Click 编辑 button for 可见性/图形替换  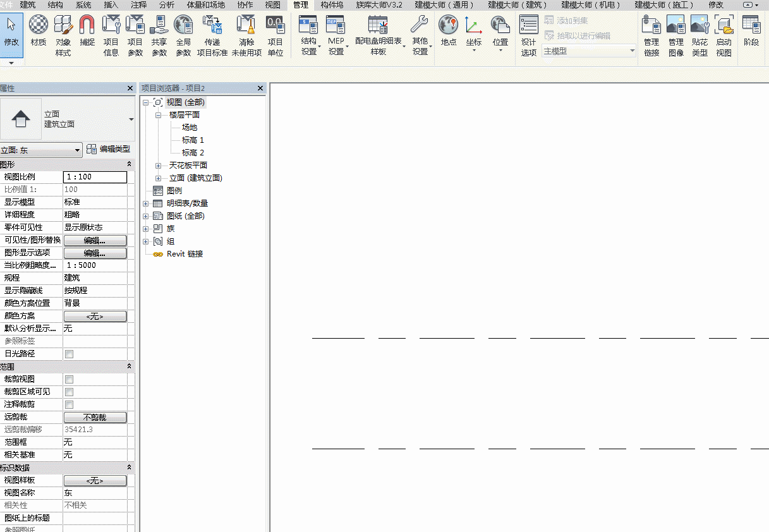pyautogui.click(x=95, y=241)
